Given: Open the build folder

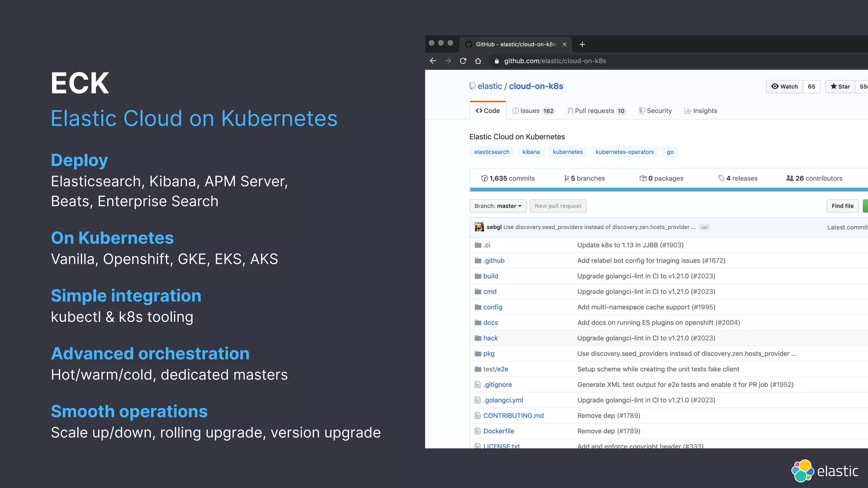Looking at the screenshot, I should (491, 276).
